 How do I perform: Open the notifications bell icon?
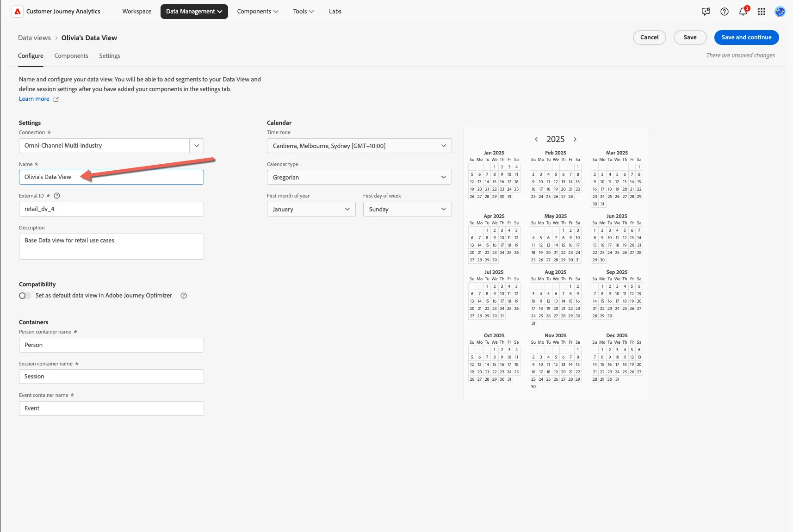743,12
